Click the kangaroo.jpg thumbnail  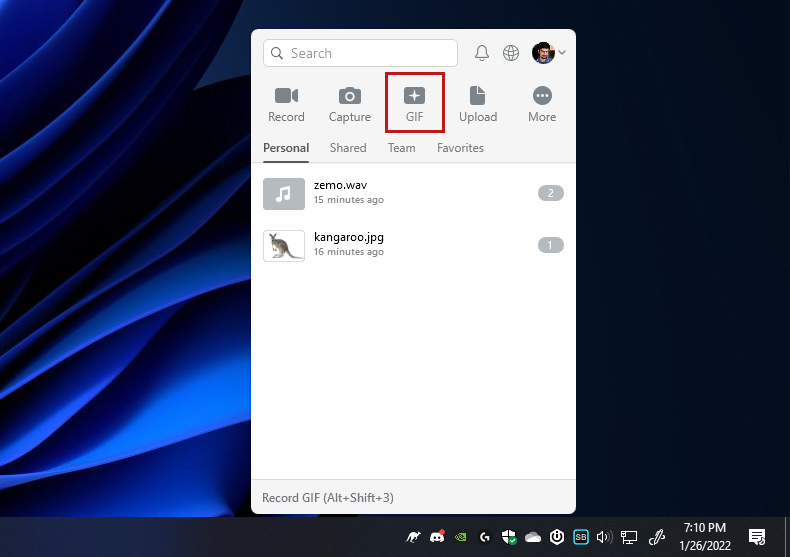pyautogui.click(x=284, y=245)
